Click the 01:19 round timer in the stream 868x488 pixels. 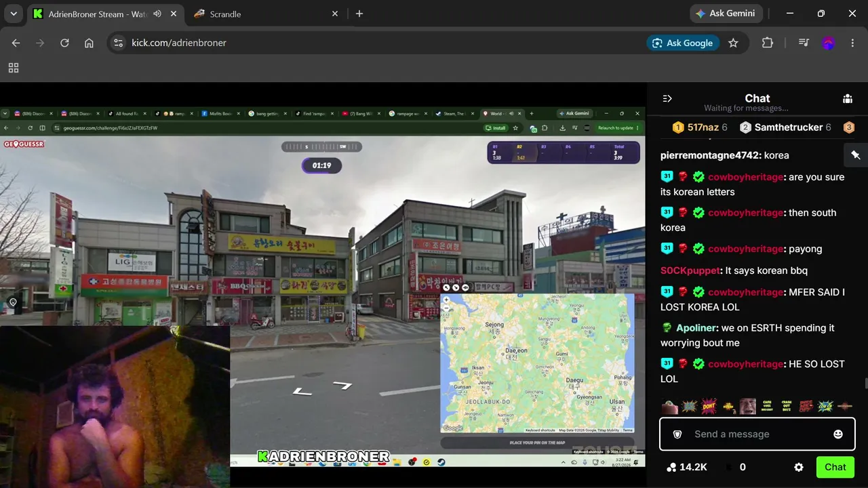[x=322, y=165]
